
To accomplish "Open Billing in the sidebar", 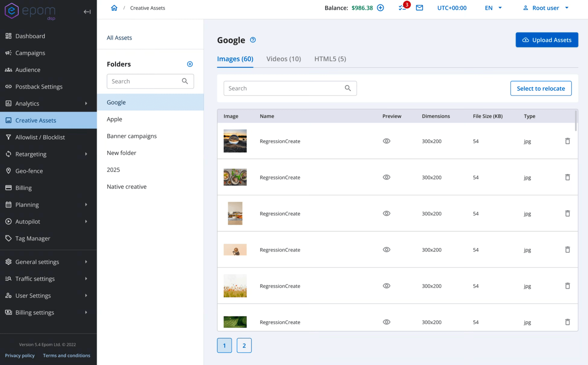I will (x=48, y=188).
